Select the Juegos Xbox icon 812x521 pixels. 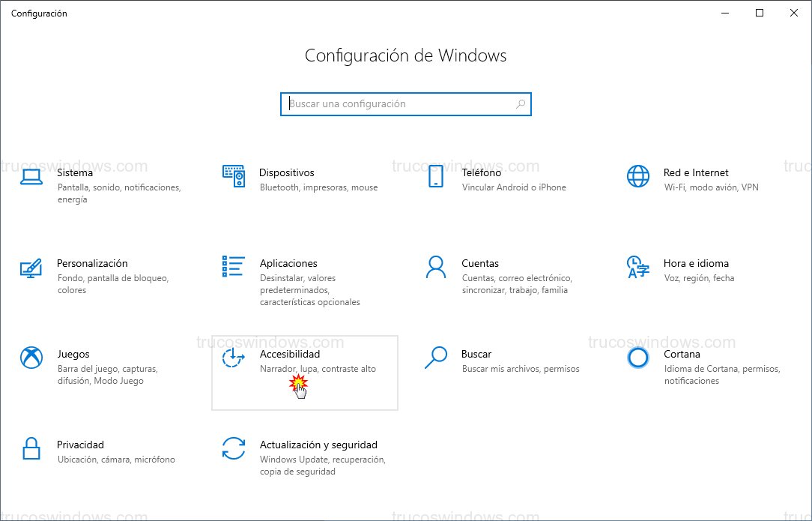tap(31, 358)
